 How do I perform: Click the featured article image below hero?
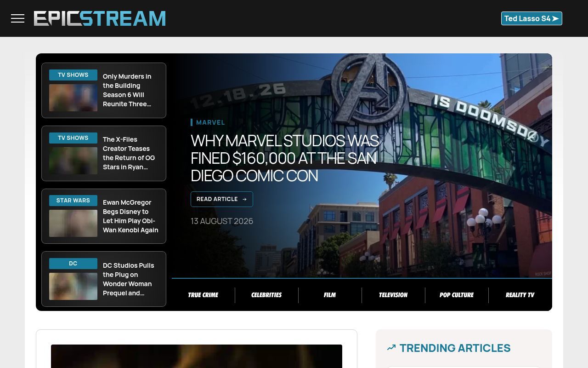click(x=197, y=356)
